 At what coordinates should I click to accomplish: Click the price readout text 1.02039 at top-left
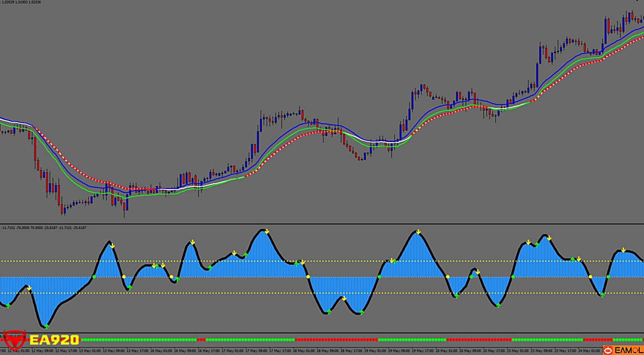click(22, 2)
